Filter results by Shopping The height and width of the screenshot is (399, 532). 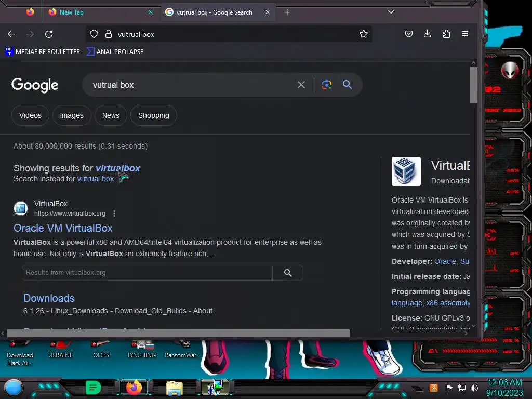[x=153, y=115]
